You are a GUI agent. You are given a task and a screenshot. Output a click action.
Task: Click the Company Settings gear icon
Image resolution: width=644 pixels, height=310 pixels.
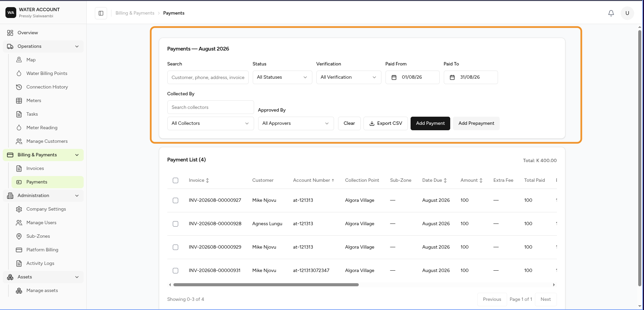tap(19, 209)
